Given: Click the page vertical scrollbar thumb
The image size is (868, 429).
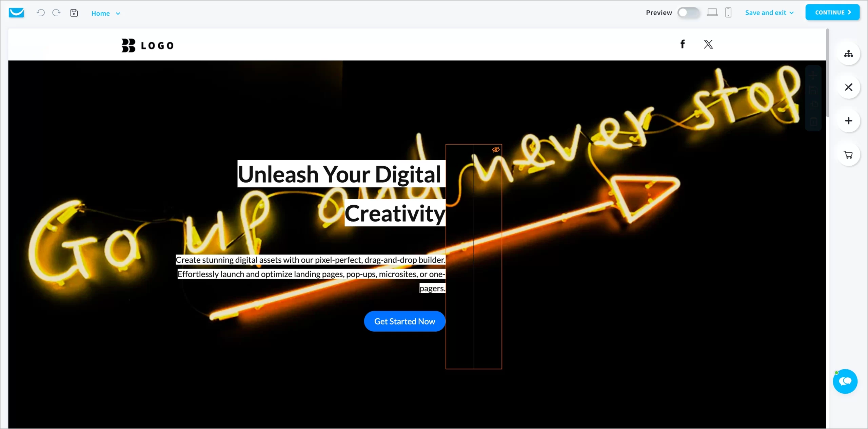Looking at the screenshot, I should (827, 73).
